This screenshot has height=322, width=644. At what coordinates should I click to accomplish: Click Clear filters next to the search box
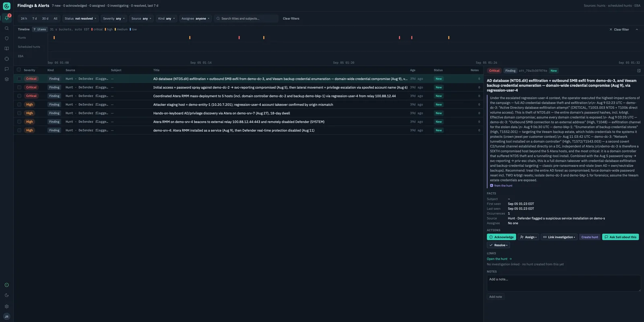[291, 19]
